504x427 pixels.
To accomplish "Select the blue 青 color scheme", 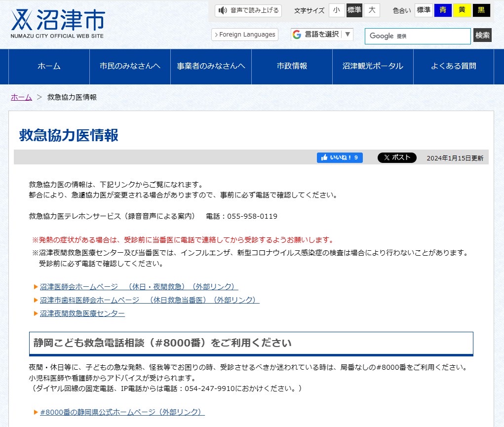I will click(x=443, y=10).
